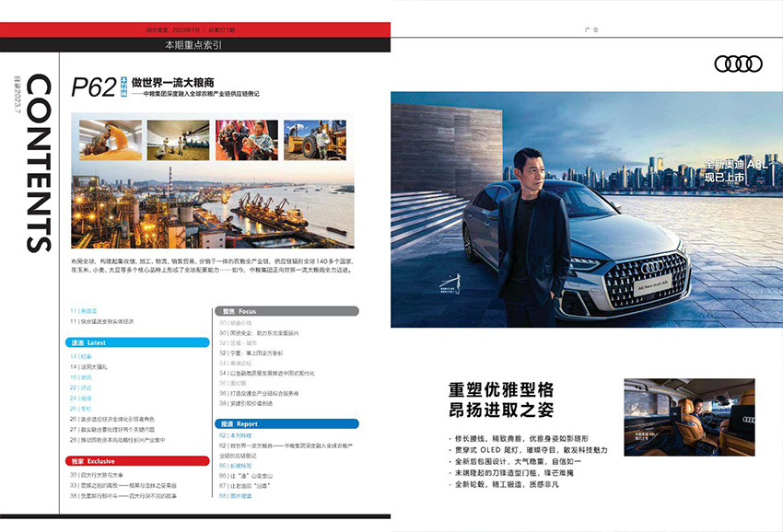The height and width of the screenshot is (532, 783).
Task: Click blue entry '68 | 图片报道'
Action: pyautogui.click(x=235, y=496)
